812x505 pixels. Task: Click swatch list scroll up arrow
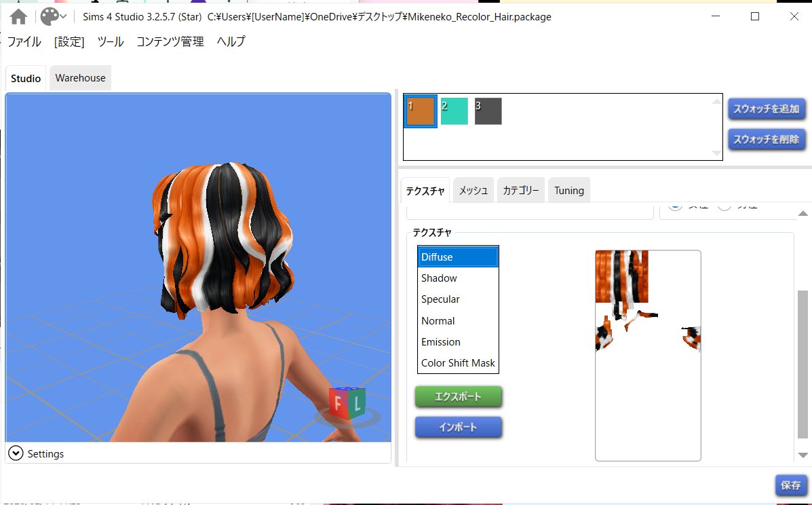pyautogui.click(x=717, y=101)
